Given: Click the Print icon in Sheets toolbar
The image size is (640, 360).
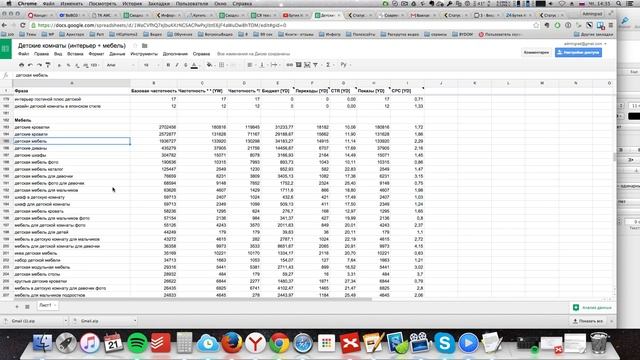Looking at the screenshot, I should [x=21, y=65].
